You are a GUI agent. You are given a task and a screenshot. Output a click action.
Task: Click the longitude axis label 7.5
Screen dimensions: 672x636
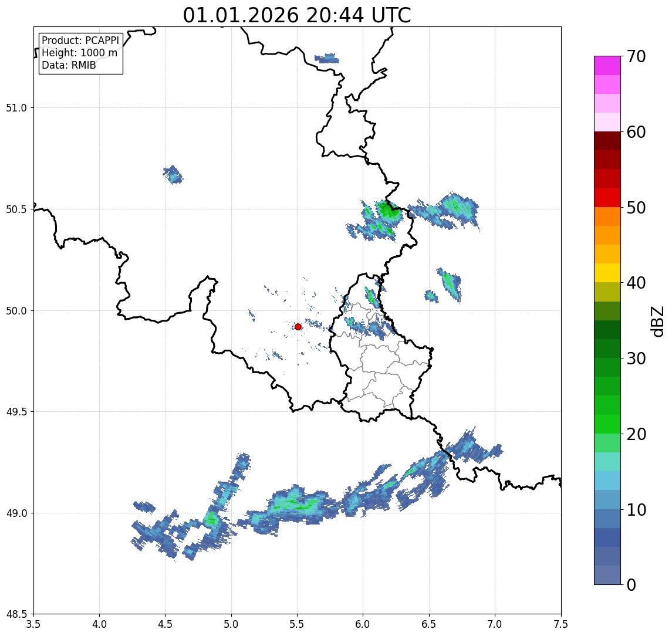click(x=561, y=624)
